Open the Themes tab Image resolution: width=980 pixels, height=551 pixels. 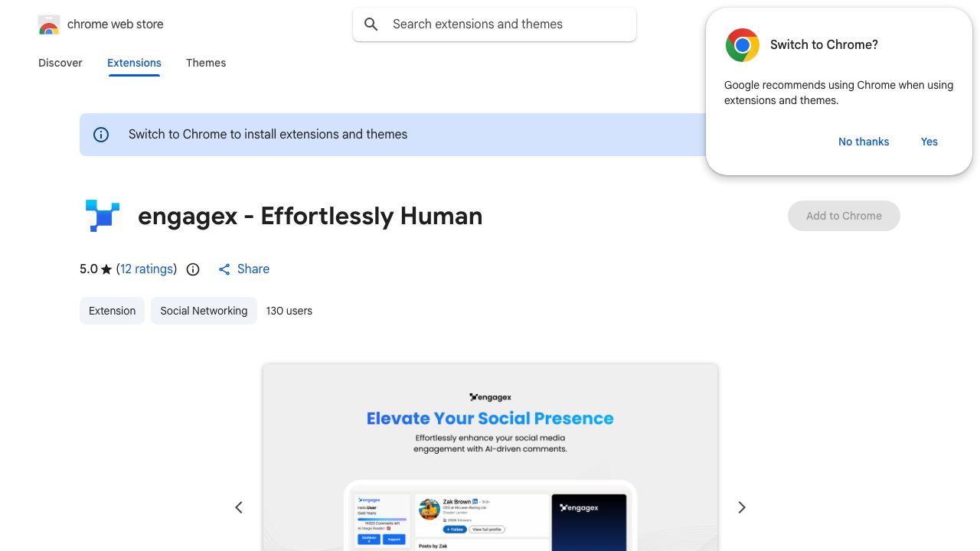206,63
